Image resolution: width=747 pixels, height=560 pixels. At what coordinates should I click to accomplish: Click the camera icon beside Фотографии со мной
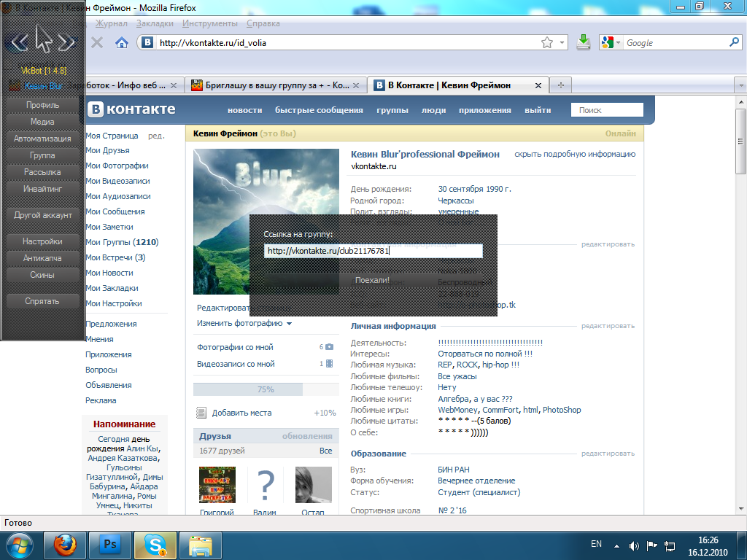point(329,347)
